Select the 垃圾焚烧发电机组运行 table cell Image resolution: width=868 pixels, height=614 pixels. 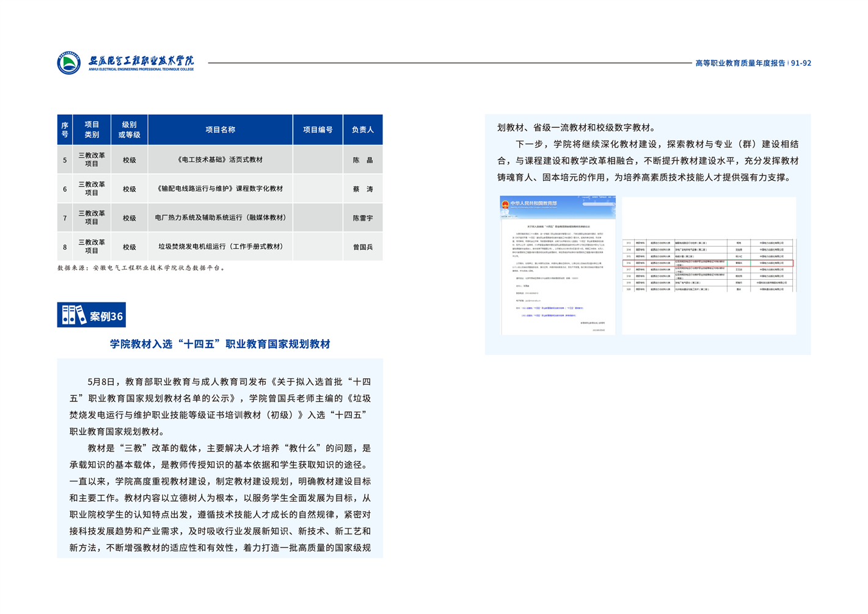point(220,247)
